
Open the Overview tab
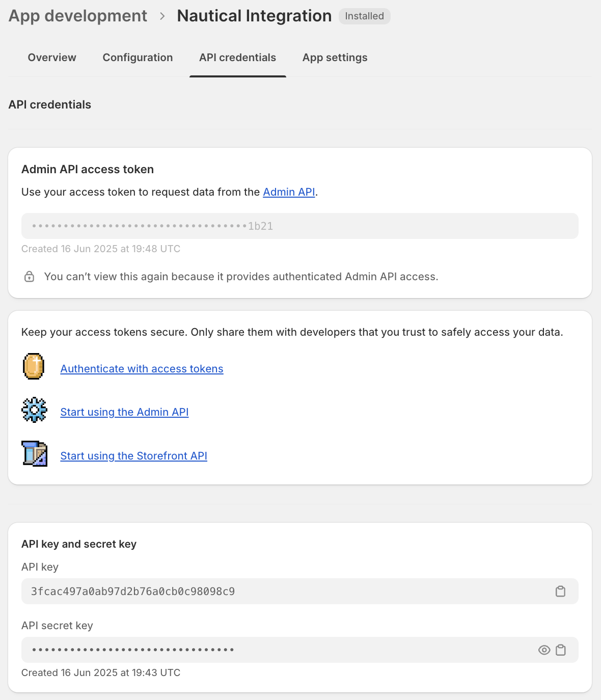(52, 58)
